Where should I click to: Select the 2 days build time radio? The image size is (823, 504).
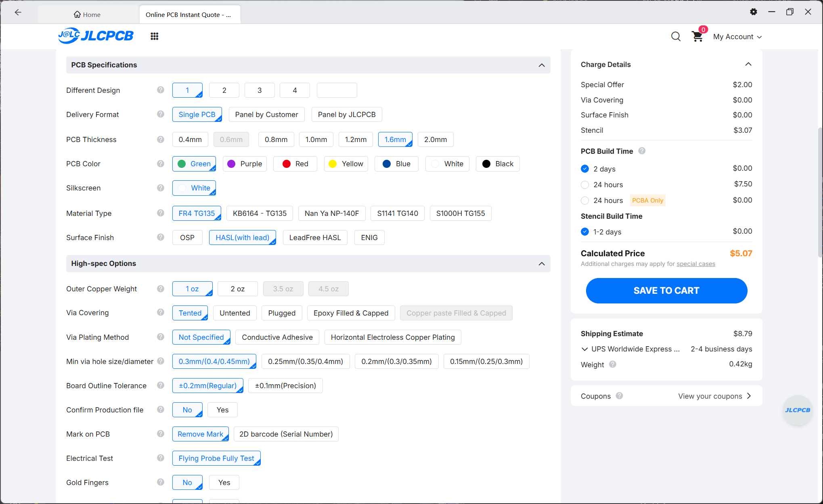pyautogui.click(x=585, y=169)
